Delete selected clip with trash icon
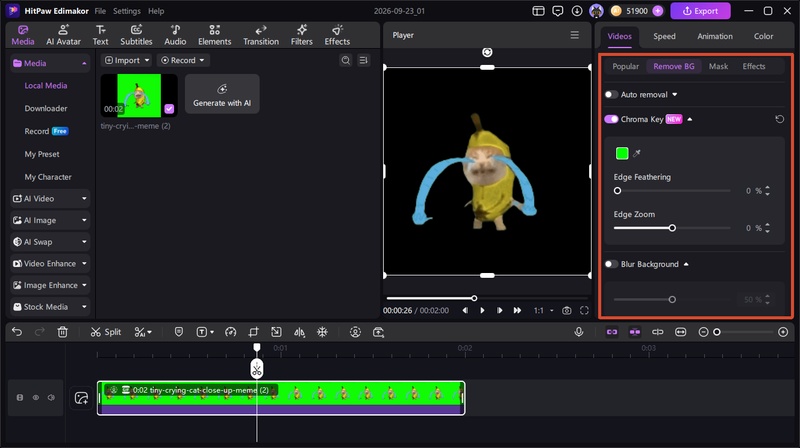This screenshot has width=800, height=448. pyautogui.click(x=62, y=332)
